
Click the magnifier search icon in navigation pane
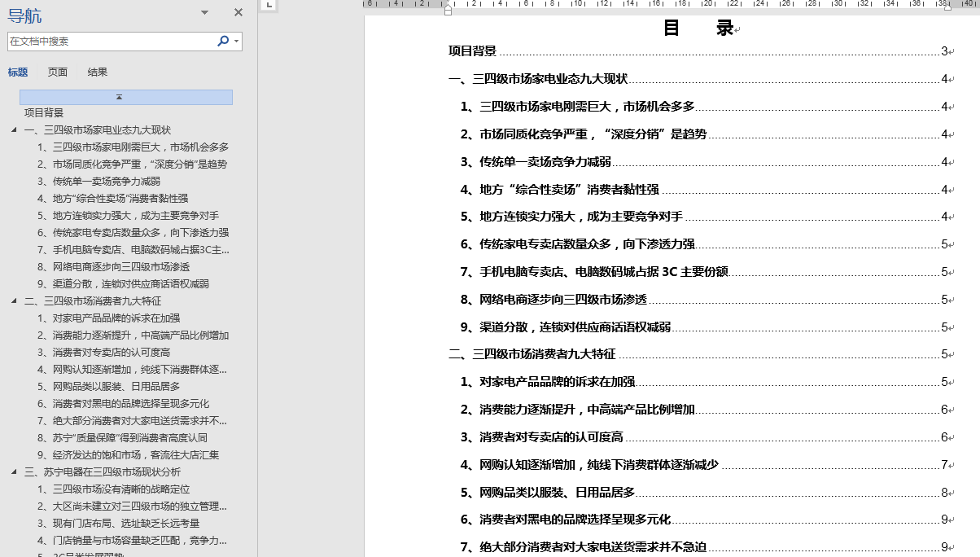pyautogui.click(x=223, y=41)
